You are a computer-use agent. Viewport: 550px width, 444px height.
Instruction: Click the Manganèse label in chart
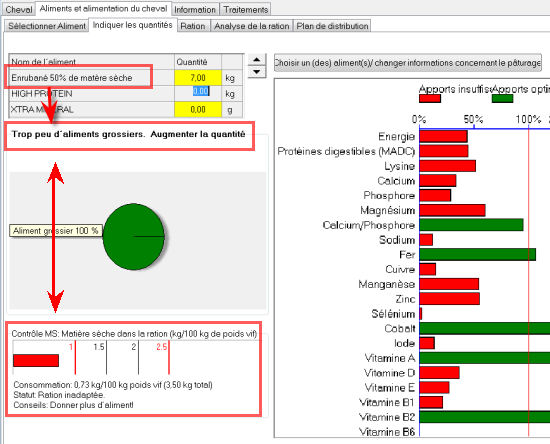click(x=387, y=284)
